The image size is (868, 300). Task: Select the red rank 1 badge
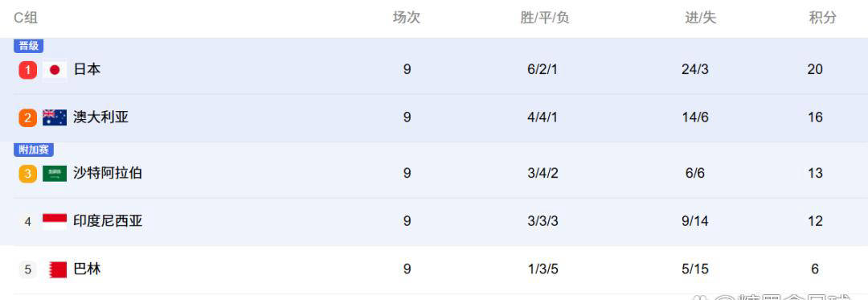(27, 70)
